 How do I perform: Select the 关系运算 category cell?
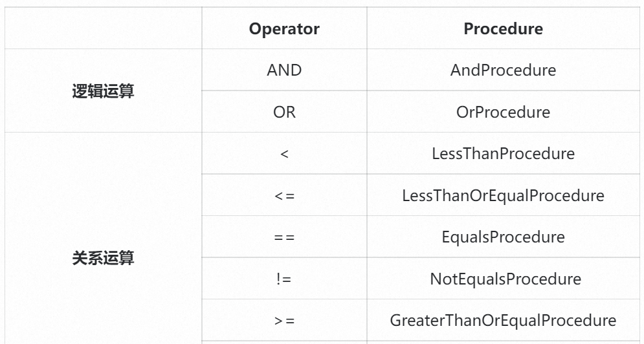coord(103,258)
